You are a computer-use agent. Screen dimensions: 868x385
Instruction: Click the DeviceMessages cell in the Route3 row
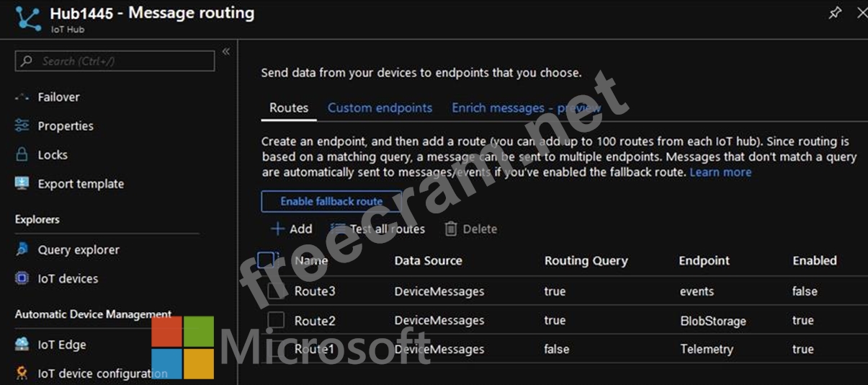(x=439, y=291)
